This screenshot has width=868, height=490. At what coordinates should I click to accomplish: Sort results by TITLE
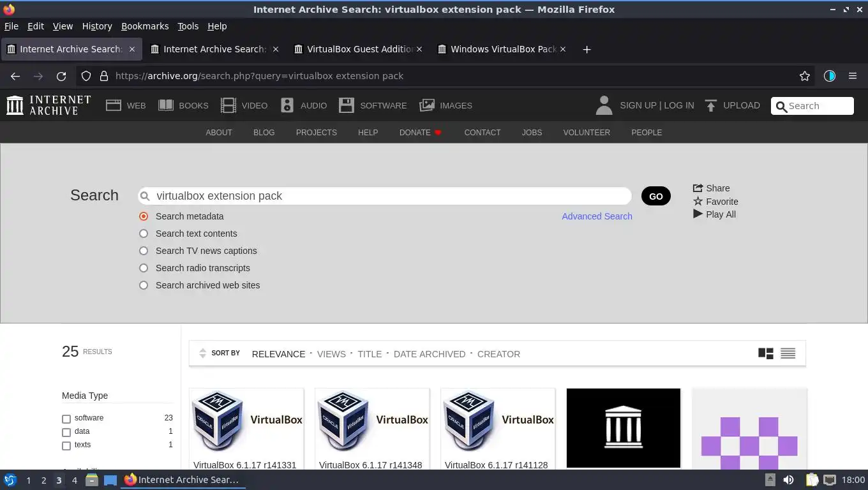(x=370, y=354)
